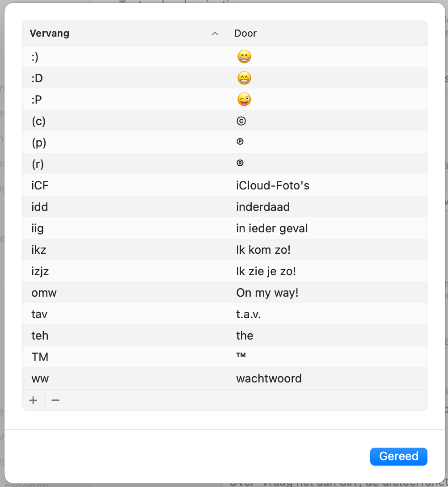448x487 pixels.
Task: Click the Gereed button
Action: click(398, 456)
